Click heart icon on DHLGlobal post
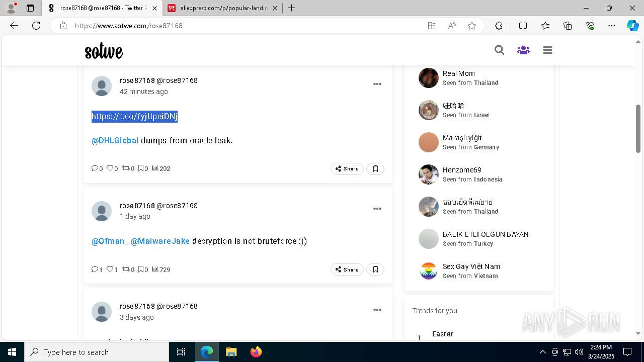The height and width of the screenshot is (362, 644). pos(110,168)
